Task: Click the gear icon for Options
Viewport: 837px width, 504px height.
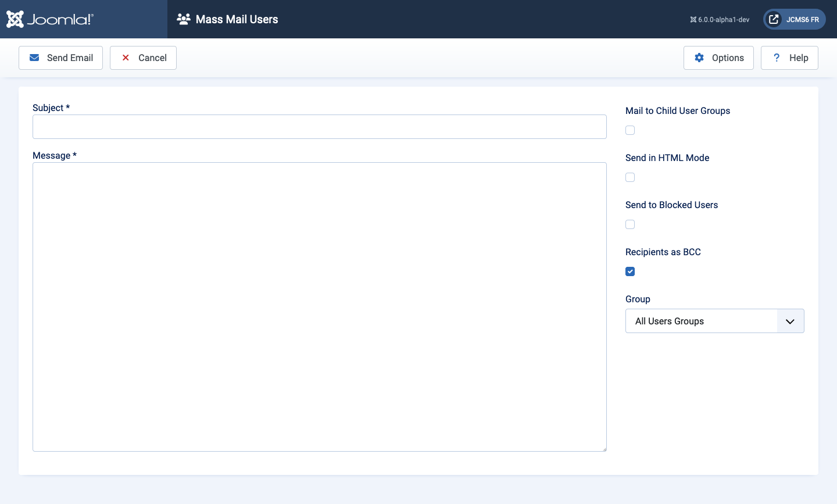Action: point(699,58)
